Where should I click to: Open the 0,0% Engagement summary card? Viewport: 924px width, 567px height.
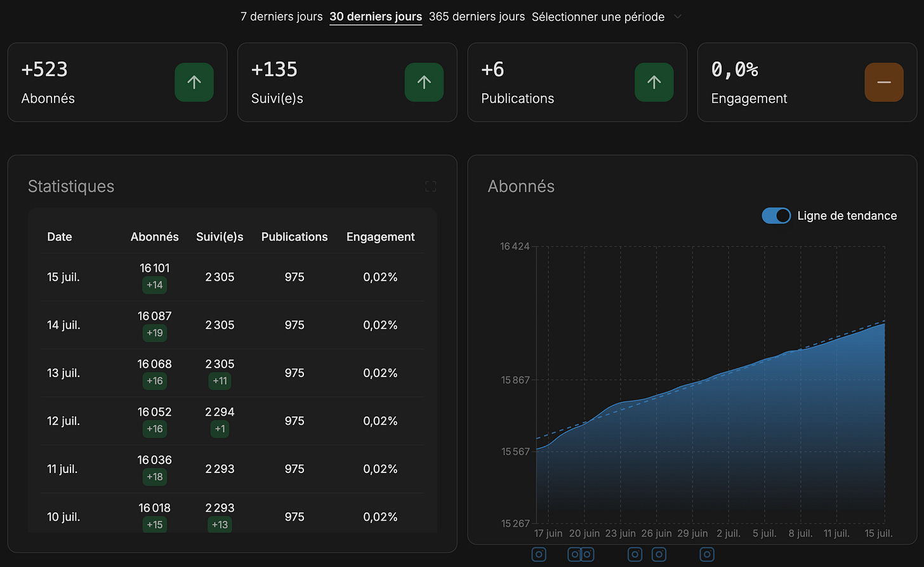(x=807, y=82)
